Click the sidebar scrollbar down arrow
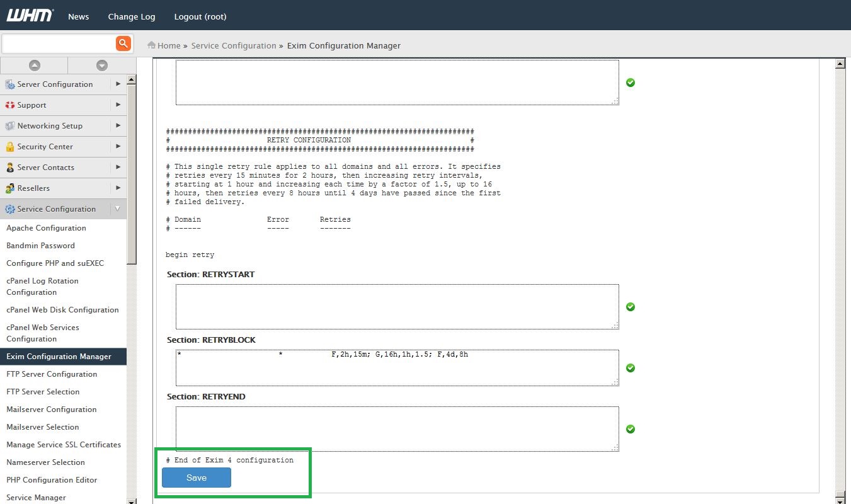Viewport: 851px width, 504px height. tap(132, 500)
